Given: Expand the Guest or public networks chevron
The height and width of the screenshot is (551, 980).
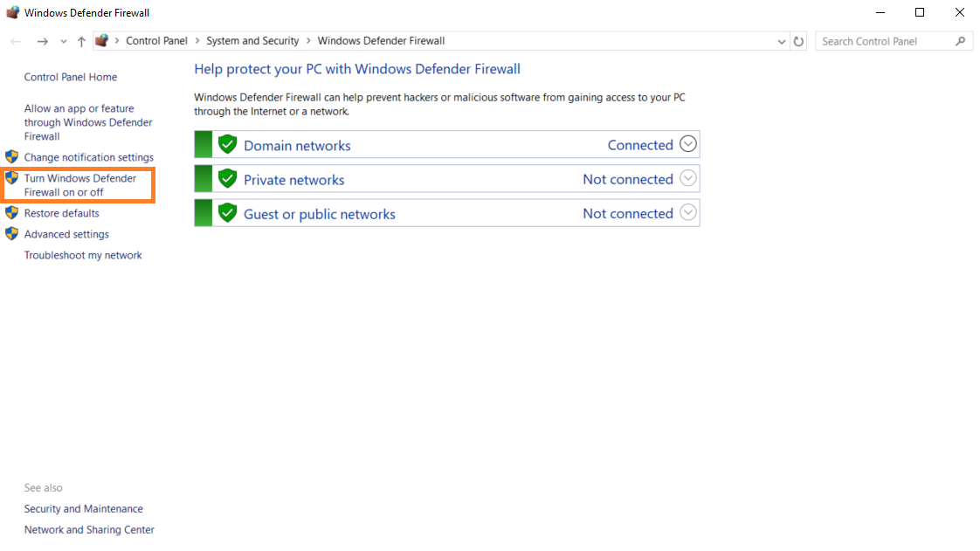Looking at the screenshot, I should pyautogui.click(x=688, y=212).
